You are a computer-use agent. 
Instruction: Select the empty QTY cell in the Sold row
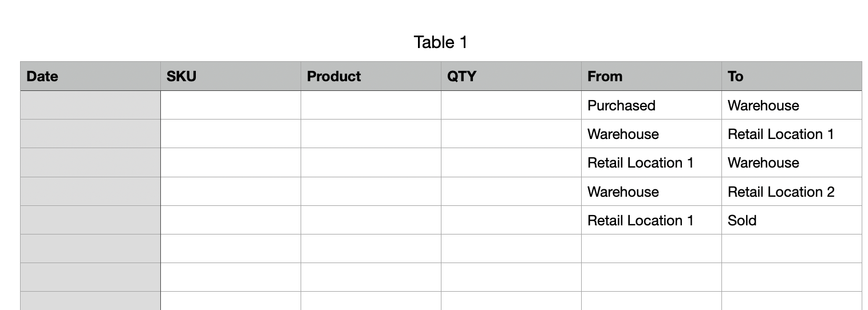511,220
